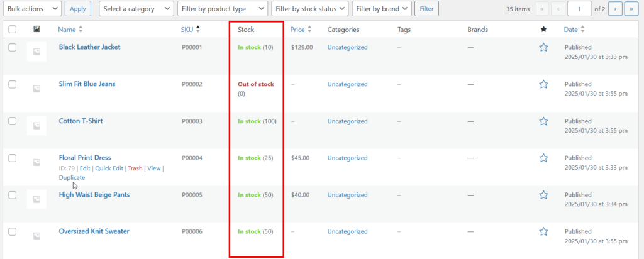The height and width of the screenshot is (259, 644).
Task: Open High Waist Beige Pants product
Action: 94,194
